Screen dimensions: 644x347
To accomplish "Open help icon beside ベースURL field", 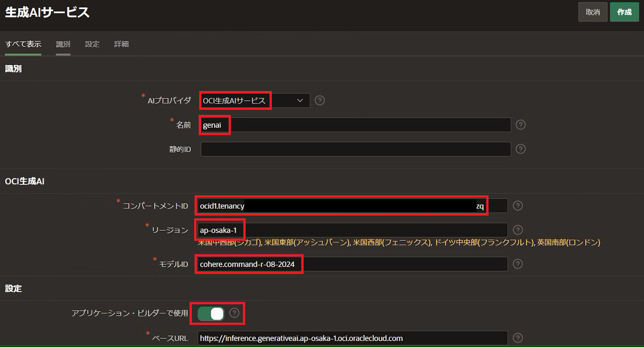I will click(x=517, y=338).
